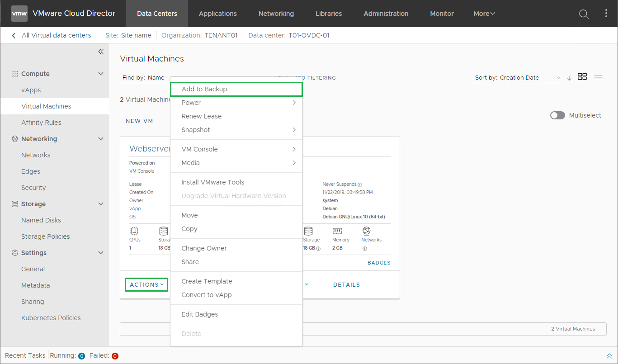
Task: Open the More dropdown in top navigation
Action: coord(484,14)
